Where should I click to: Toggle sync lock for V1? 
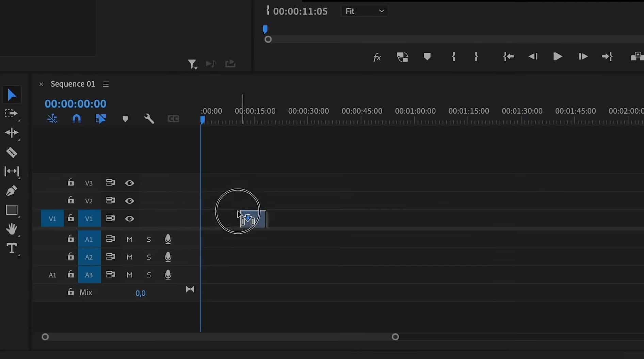(111, 218)
